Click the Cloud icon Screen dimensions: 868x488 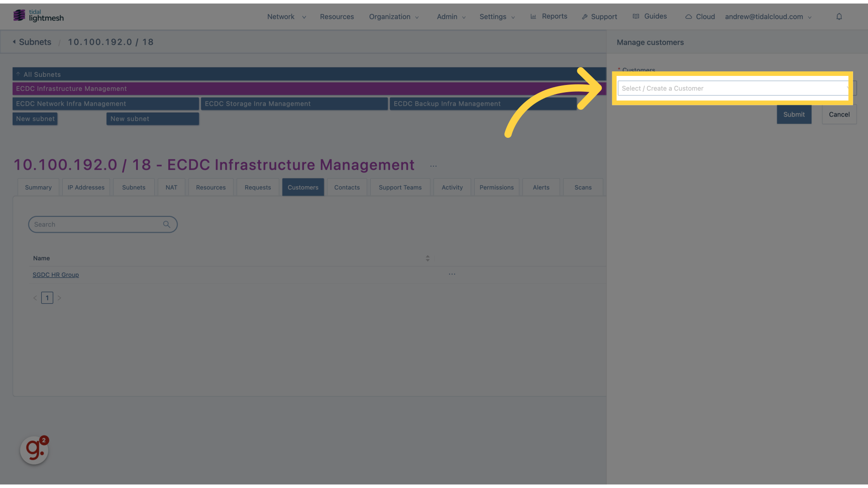point(689,16)
